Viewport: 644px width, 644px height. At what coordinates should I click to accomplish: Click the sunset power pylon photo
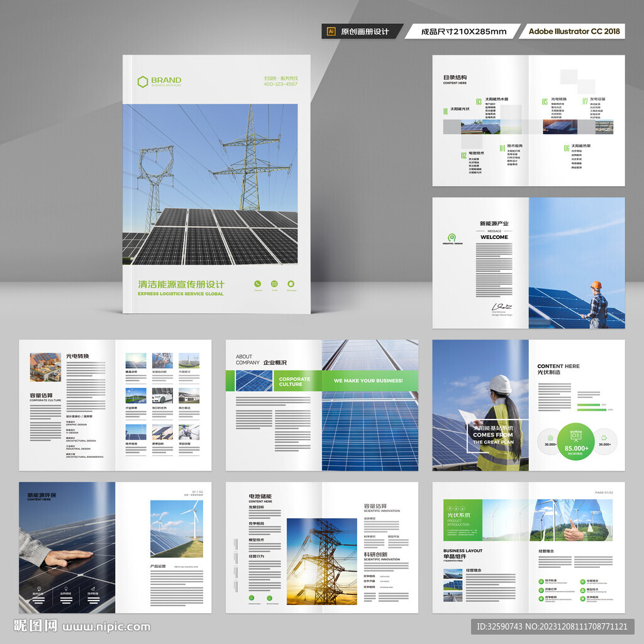(x=322, y=562)
